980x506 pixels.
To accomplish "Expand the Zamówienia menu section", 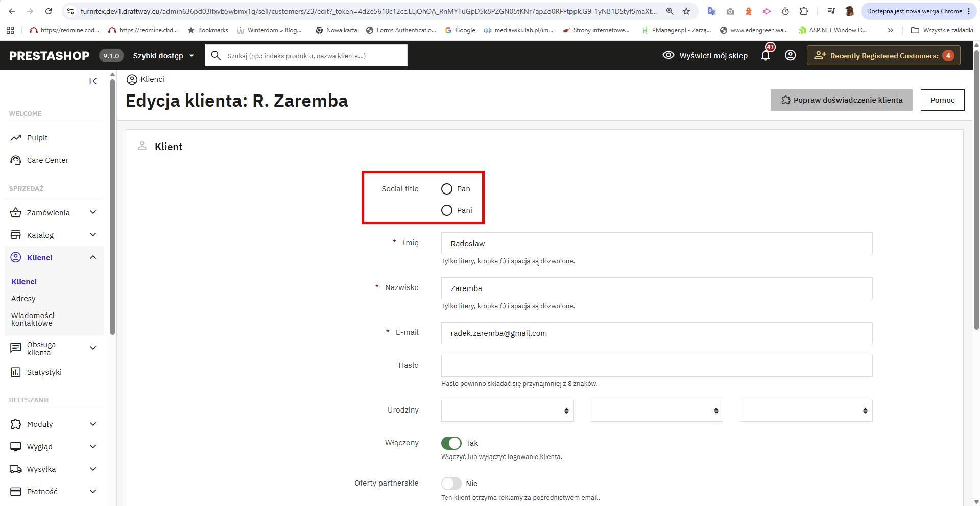I will 54,213.
